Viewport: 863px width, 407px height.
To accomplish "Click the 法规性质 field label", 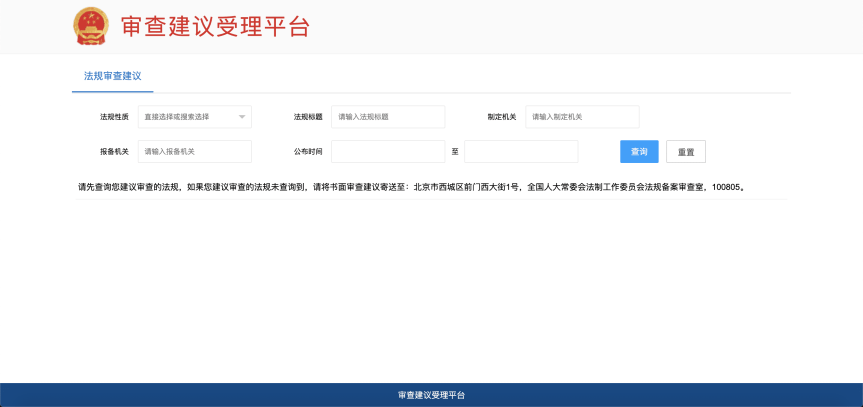I will (x=114, y=117).
